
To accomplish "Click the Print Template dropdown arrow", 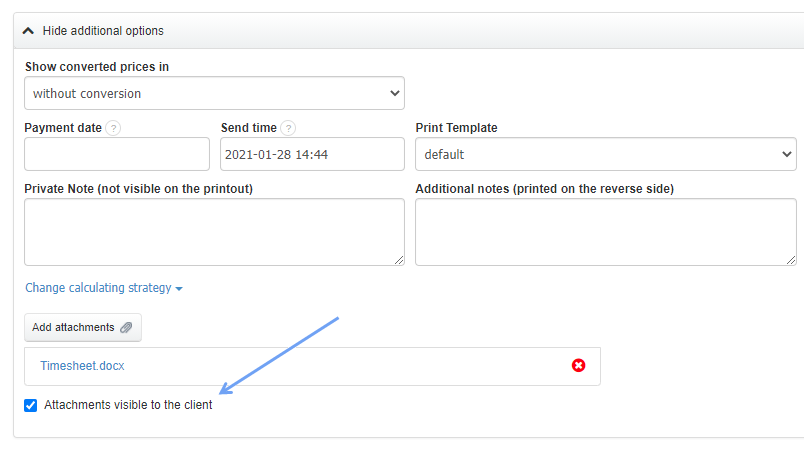I will coord(784,155).
